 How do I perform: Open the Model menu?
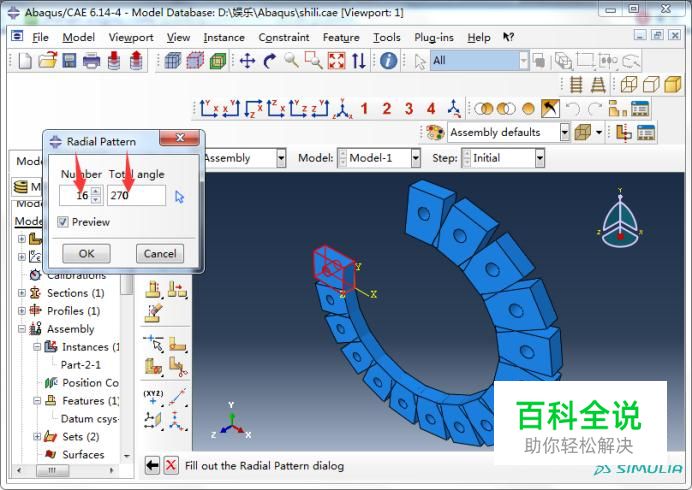click(79, 38)
